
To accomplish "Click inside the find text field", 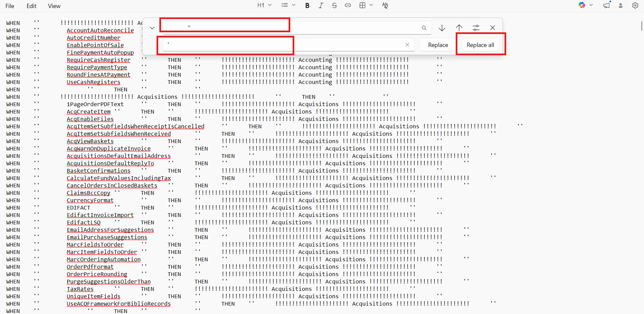I will [289, 28].
